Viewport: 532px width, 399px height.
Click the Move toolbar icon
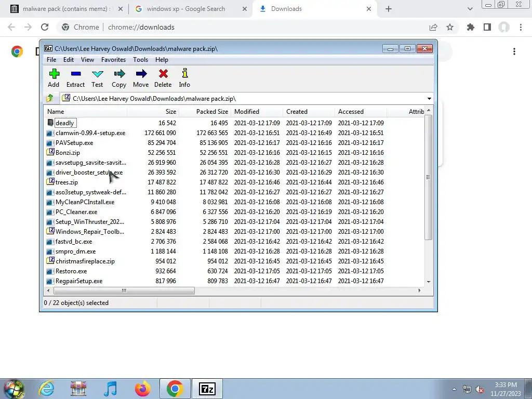(x=141, y=78)
